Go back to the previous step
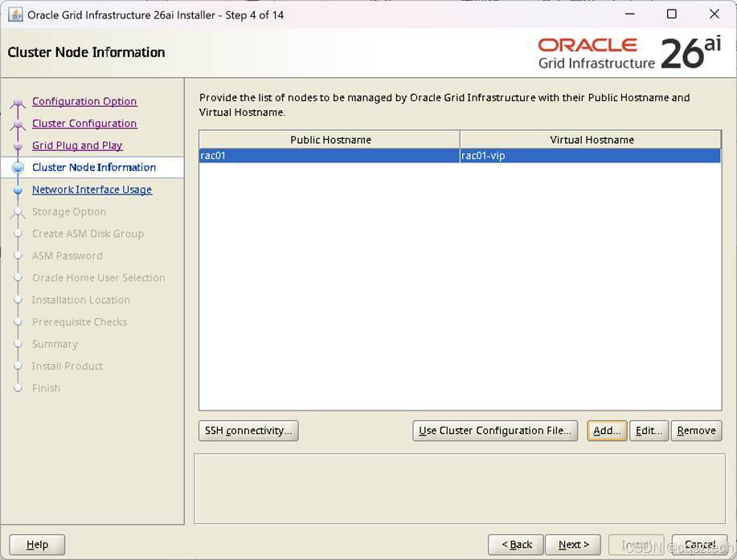The width and height of the screenshot is (737, 560). (x=516, y=545)
